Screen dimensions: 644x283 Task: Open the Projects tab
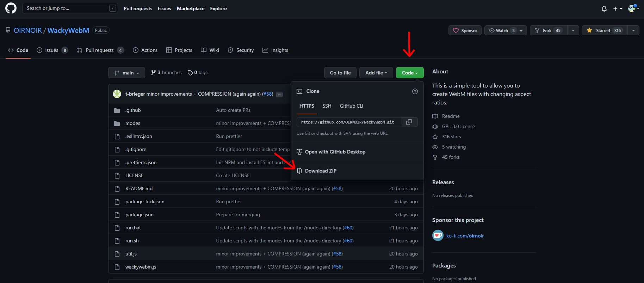179,50
